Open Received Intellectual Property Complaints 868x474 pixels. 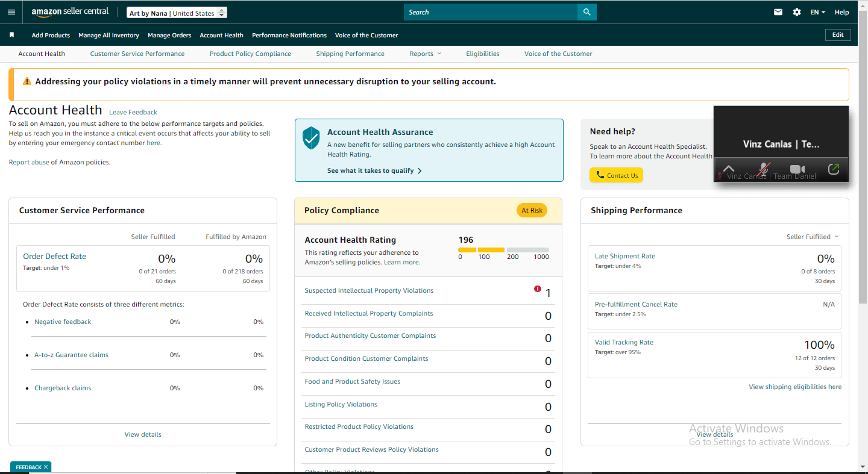pos(369,313)
